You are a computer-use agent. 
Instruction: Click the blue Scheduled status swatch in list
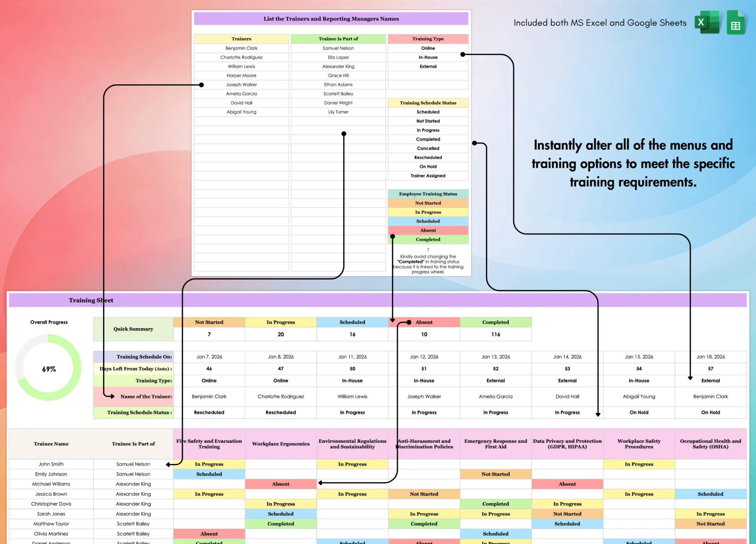click(428, 221)
